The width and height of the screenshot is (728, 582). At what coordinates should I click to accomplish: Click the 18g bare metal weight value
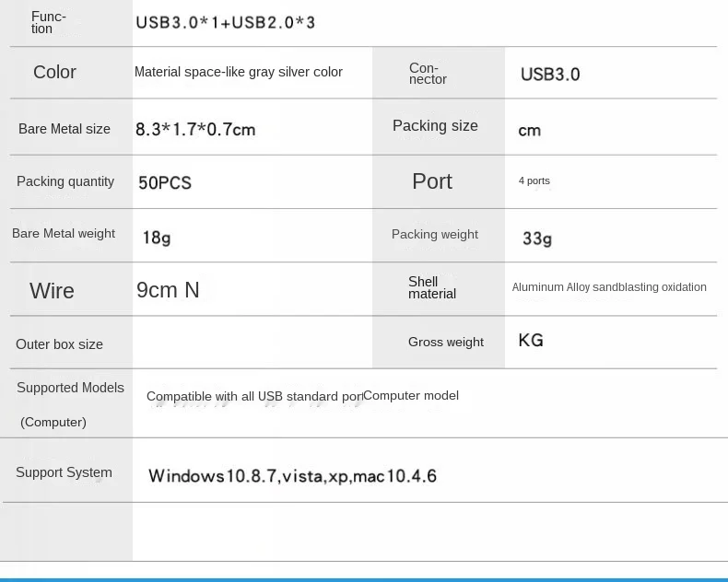coord(157,238)
